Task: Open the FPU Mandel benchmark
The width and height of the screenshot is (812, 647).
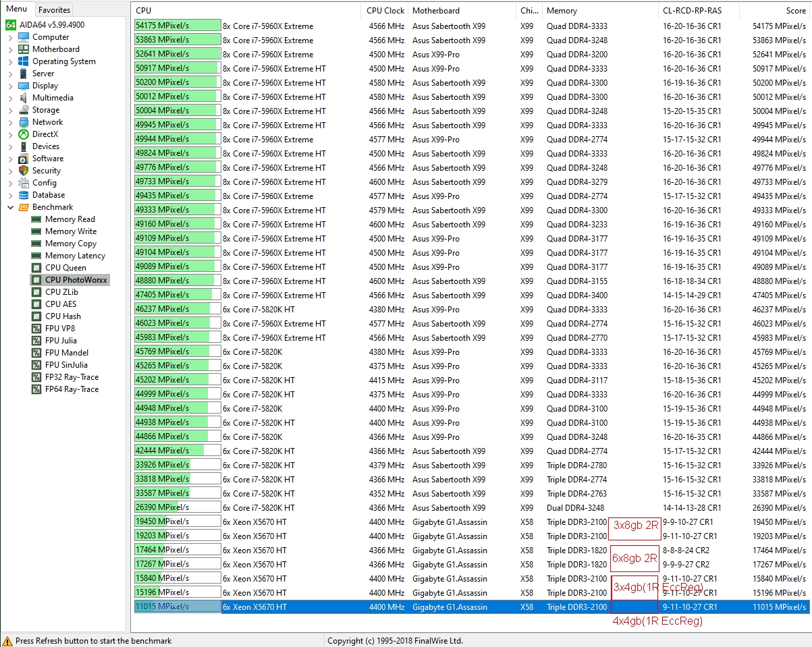Action: [x=66, y=353]
